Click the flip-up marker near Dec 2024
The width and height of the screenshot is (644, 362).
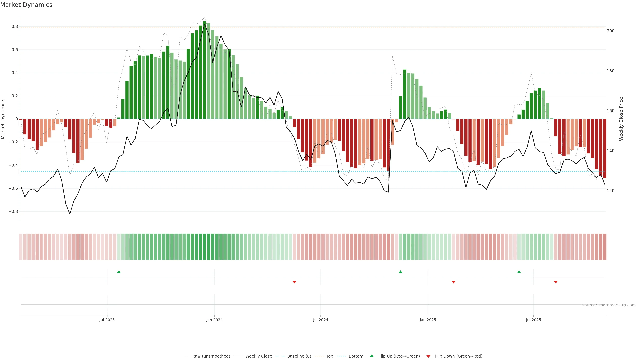(400, 272)
